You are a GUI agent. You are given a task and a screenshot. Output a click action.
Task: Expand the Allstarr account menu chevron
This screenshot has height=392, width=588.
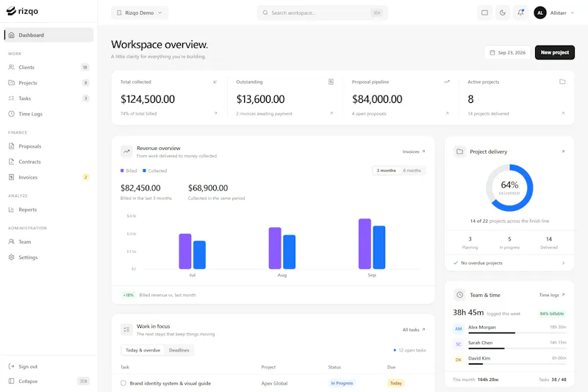coord(573,13)
